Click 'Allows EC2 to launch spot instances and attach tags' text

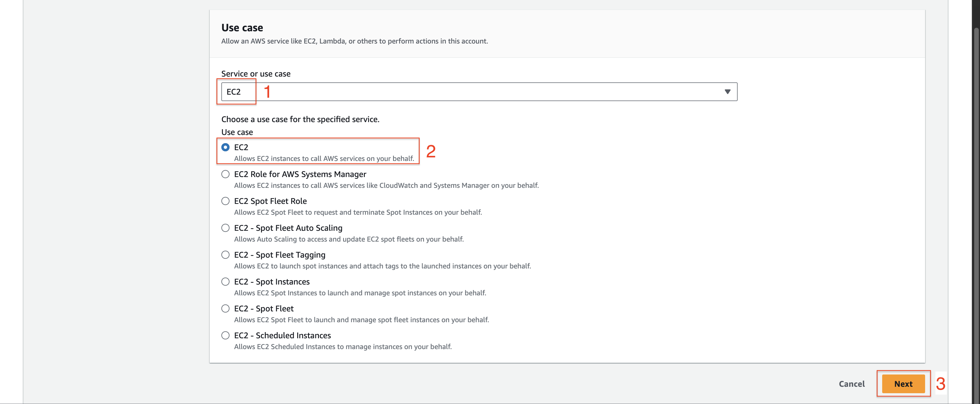pos(382,266)
